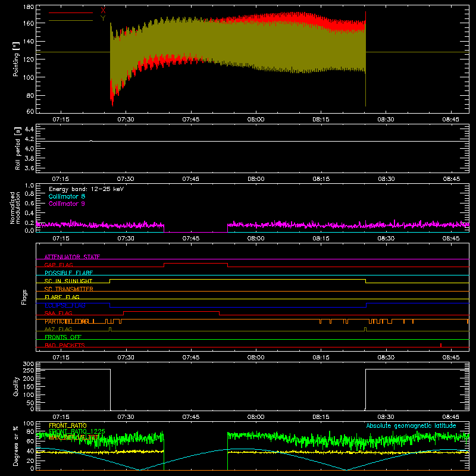Click 08:45 tick under the Roll period plot
This screenshot has height=476, width=476.
(x=451, y=179)
